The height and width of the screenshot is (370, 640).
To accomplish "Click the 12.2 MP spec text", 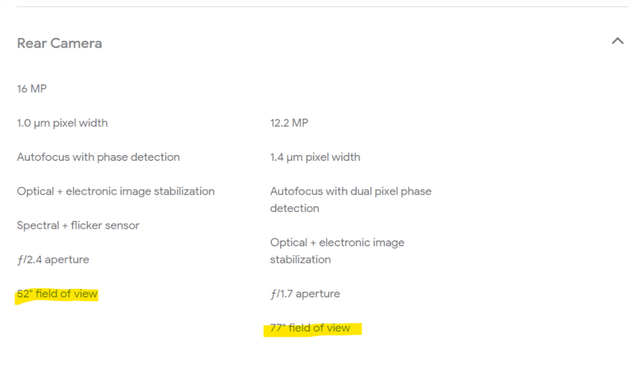I will click(x=289, y=123).
